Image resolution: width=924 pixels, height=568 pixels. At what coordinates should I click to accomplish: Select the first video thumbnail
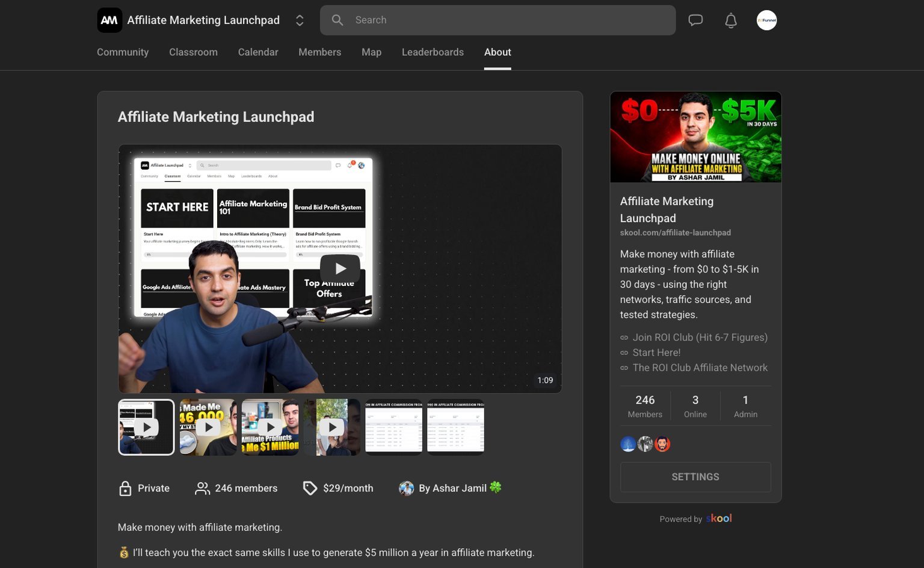click(x=146, y=427)
